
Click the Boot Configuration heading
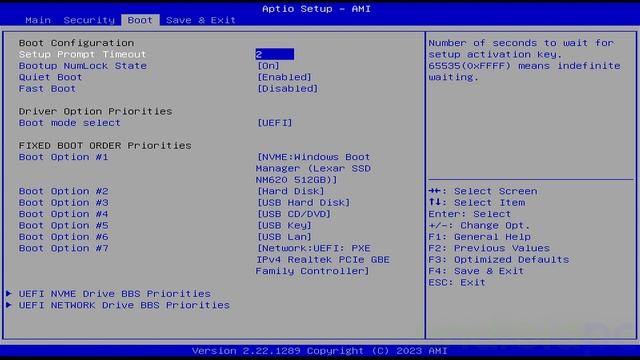(x=76, y=43)
